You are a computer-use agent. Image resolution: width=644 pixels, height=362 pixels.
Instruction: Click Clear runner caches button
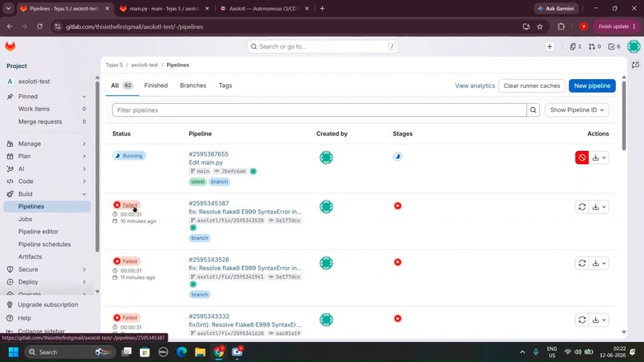(532, 86)
